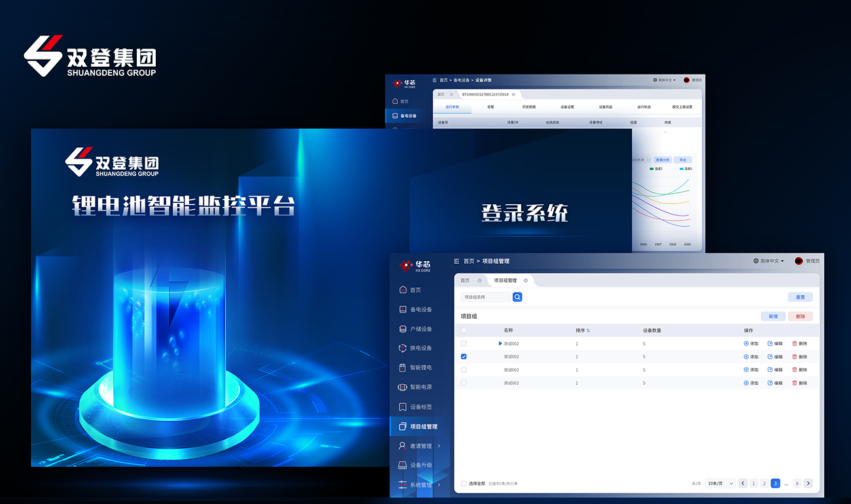Open 户储设备 in the sidebar
The width and height of the screenshot is (851, 504).
(420, 329)
